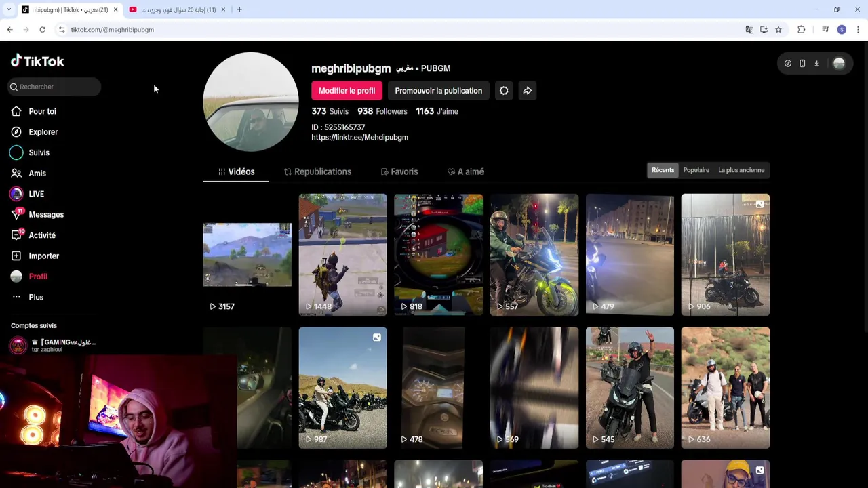Open the Chrome profile S avatar
868x488 pixels.
tap(842, 30)
